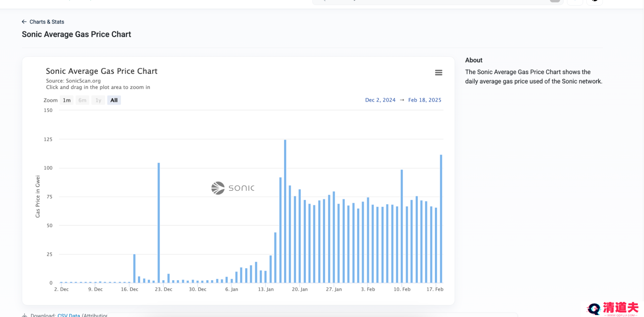Click the tallest bar near 20. Jan

(285, 211)
